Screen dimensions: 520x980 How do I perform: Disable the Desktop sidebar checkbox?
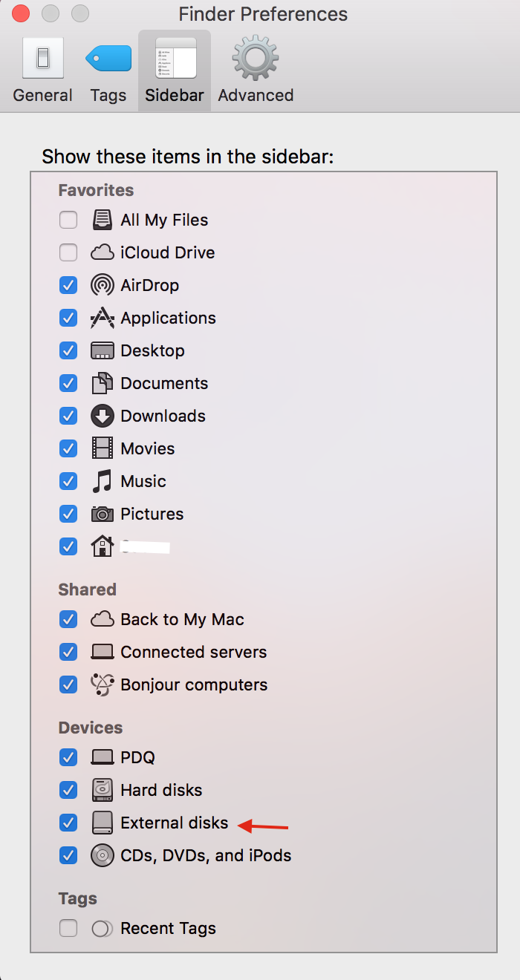pos(68,350)
